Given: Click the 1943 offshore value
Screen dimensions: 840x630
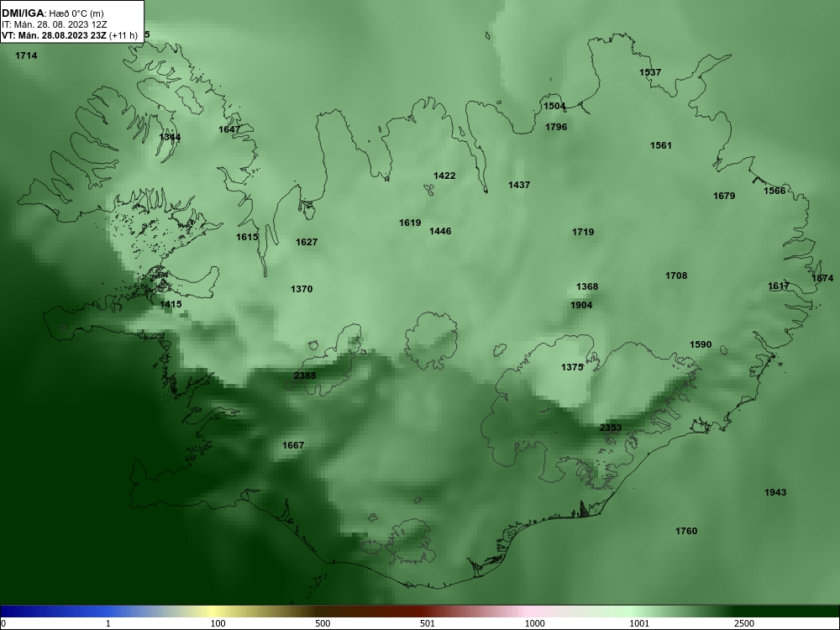Looking at the screenshot, I should click(775, 492).
